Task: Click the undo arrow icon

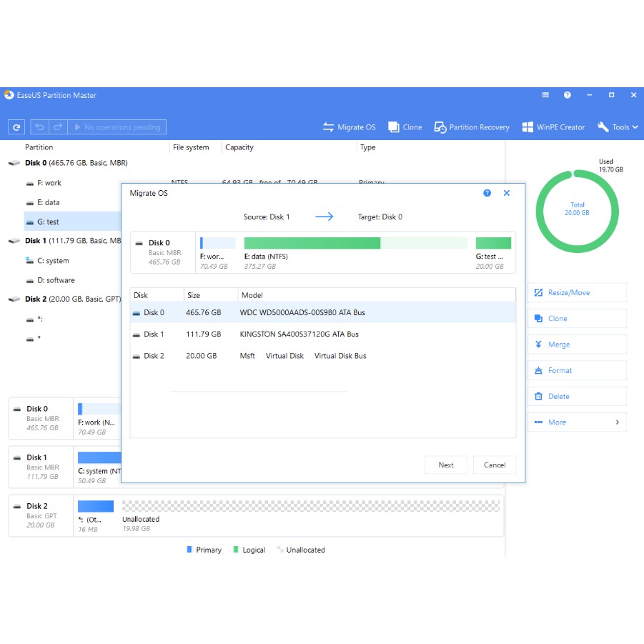Action: [x=40, y=127]
